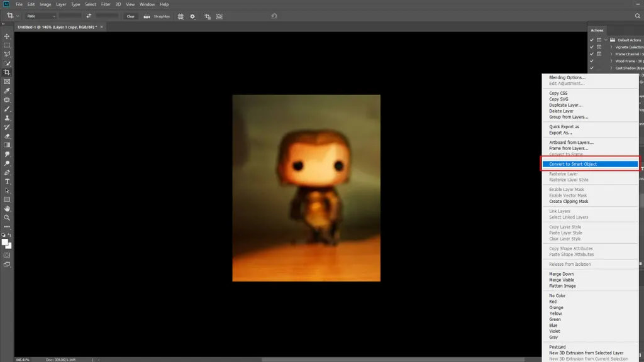Toggle checkmark for Wood Frame action

pos(592,61)
